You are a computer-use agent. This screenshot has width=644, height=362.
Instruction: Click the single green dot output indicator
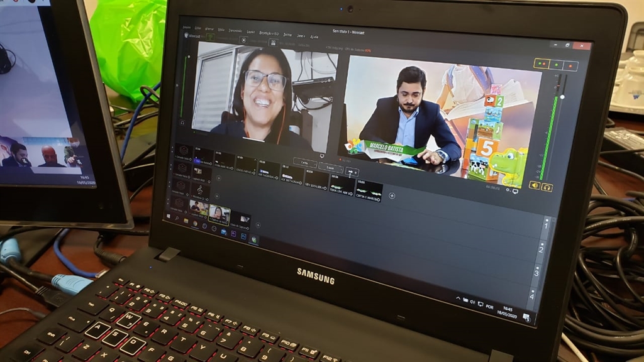557,65
